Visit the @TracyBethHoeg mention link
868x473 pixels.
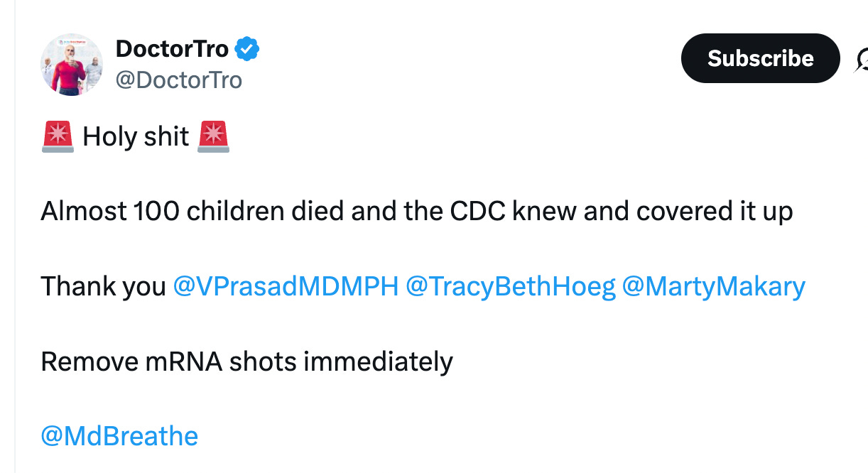coord(510,286)
